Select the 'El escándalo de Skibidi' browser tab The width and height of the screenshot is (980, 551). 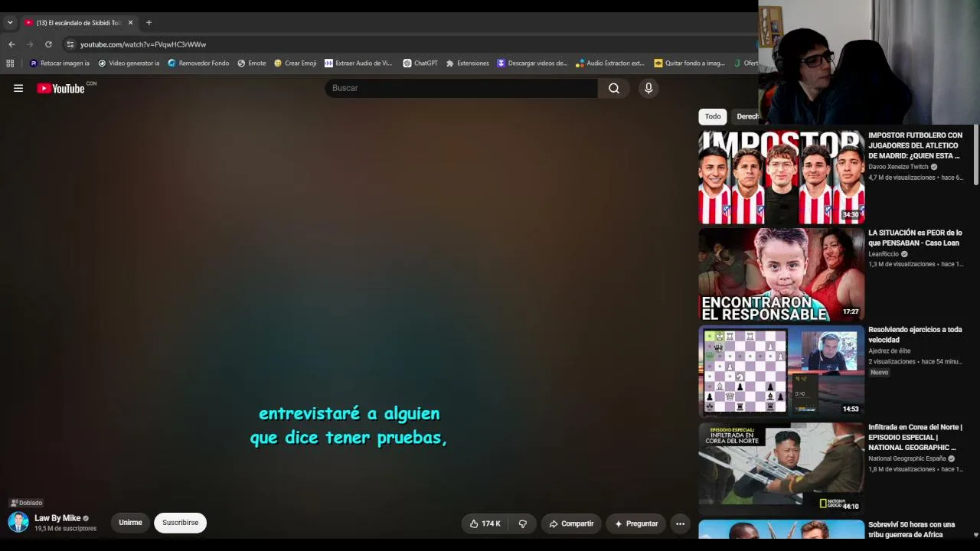point(79,23)
